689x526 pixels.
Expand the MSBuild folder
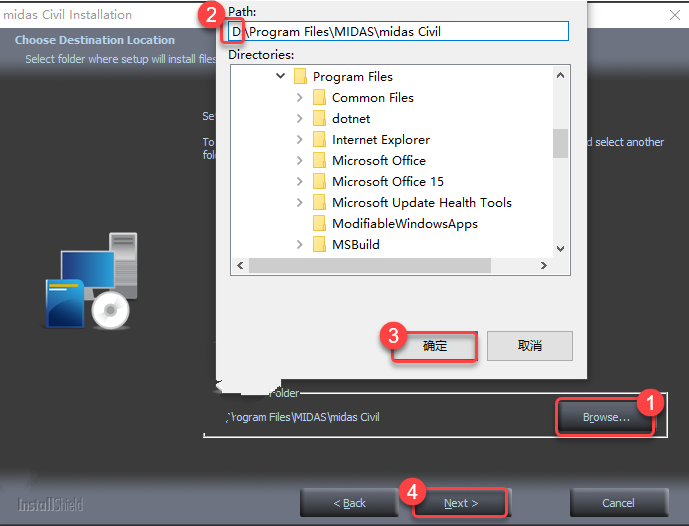[x=299, y=244]
